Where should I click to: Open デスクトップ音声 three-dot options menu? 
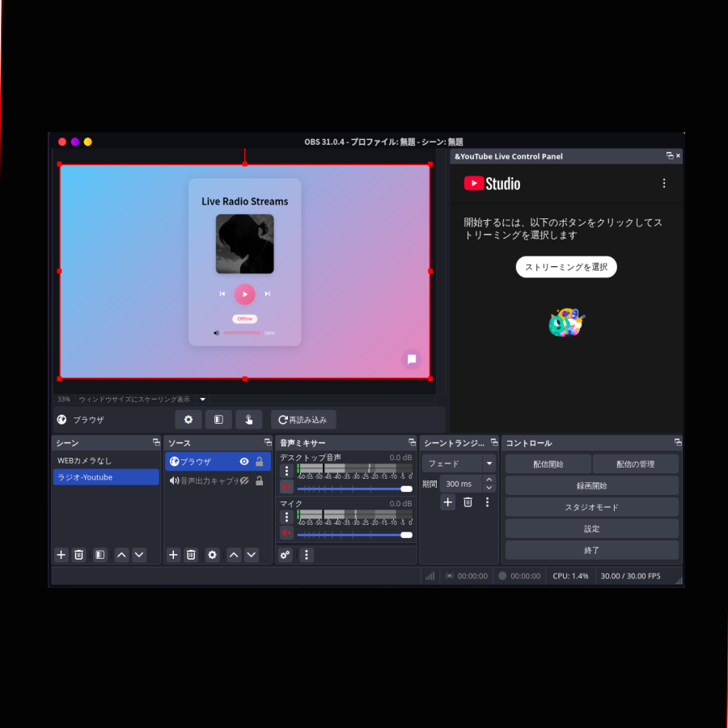[x=286, y=471]
